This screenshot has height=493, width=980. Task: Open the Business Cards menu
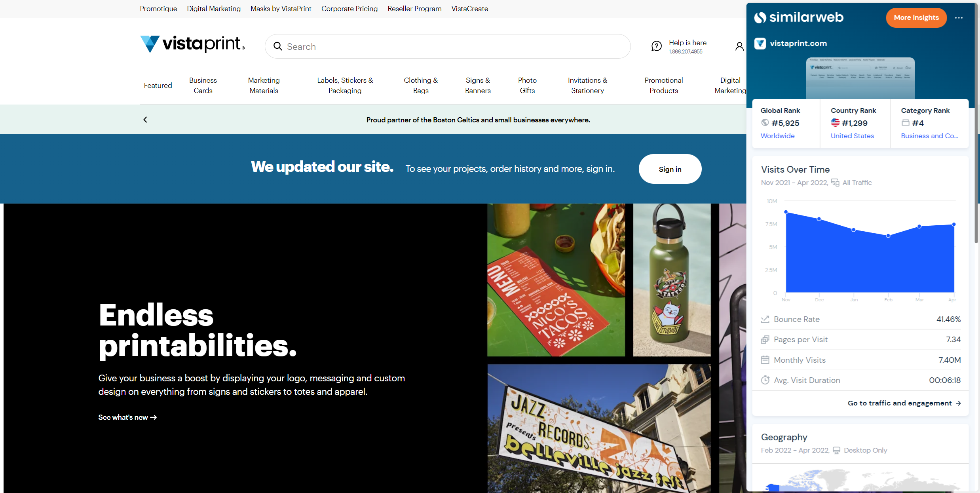tap(203, 86)
